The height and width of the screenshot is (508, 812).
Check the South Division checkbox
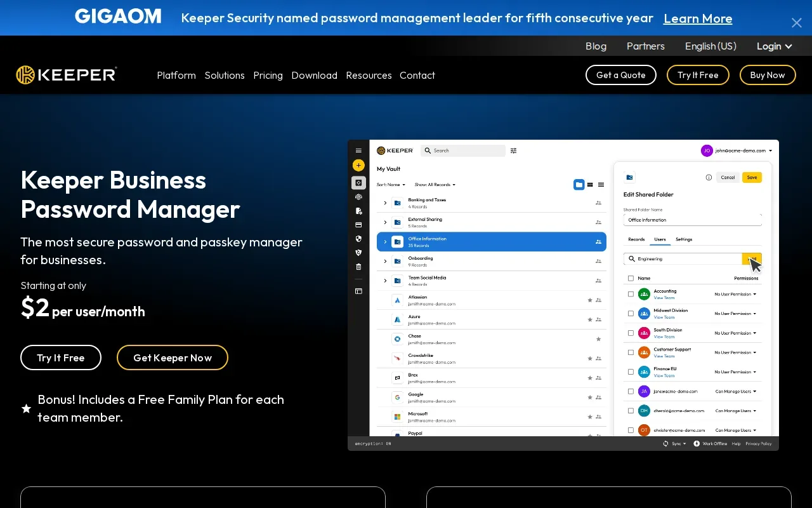click(631, 333)
